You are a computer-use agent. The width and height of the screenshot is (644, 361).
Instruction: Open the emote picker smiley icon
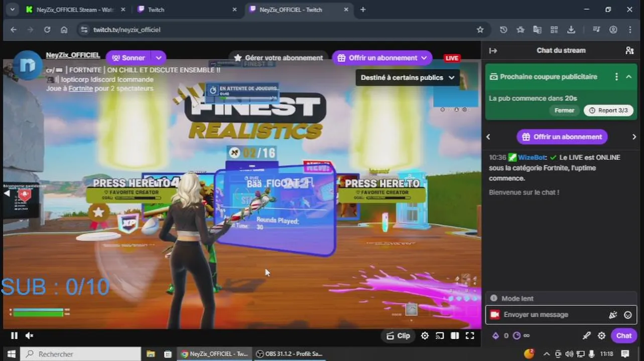pyautogui.click(x=627, y=315)
